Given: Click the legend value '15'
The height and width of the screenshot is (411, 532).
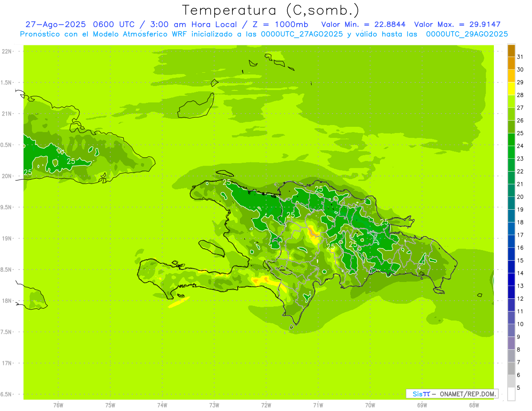Looking at the screenshot, I should [520, 261].
